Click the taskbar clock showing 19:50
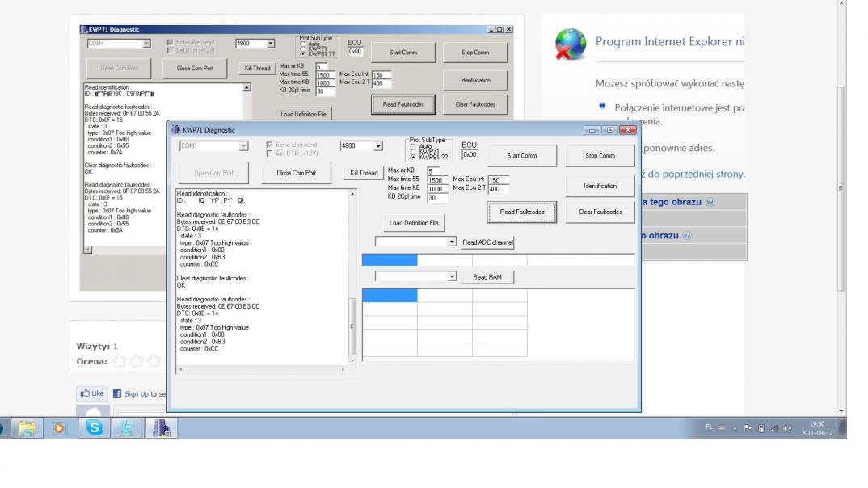 [x=816, y=428]
